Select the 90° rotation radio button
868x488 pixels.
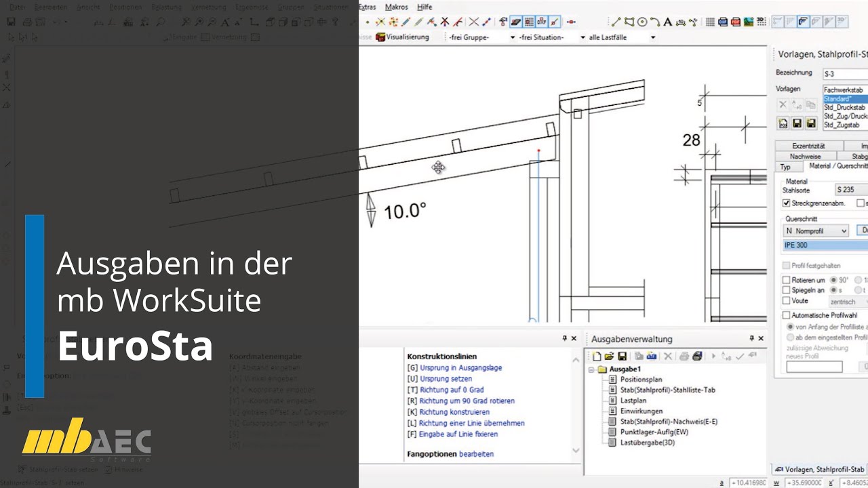(834, 280)
